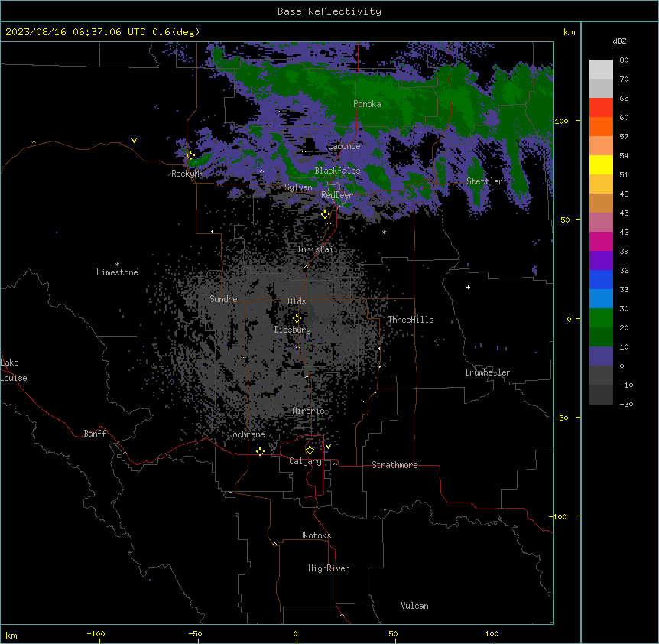Screen dimensions: 659x644
Task: Click the Okotoks city label
Action: (315, 535)
